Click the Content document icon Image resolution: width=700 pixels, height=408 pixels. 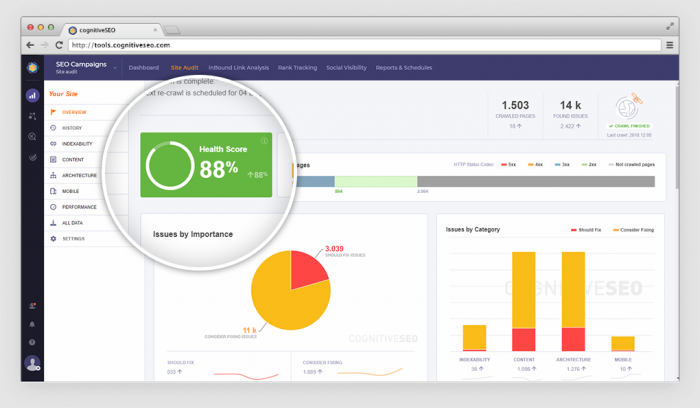53,159
